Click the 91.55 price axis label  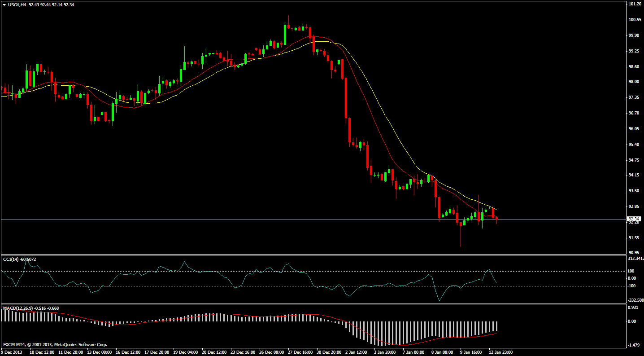click(x=634, y=237)
